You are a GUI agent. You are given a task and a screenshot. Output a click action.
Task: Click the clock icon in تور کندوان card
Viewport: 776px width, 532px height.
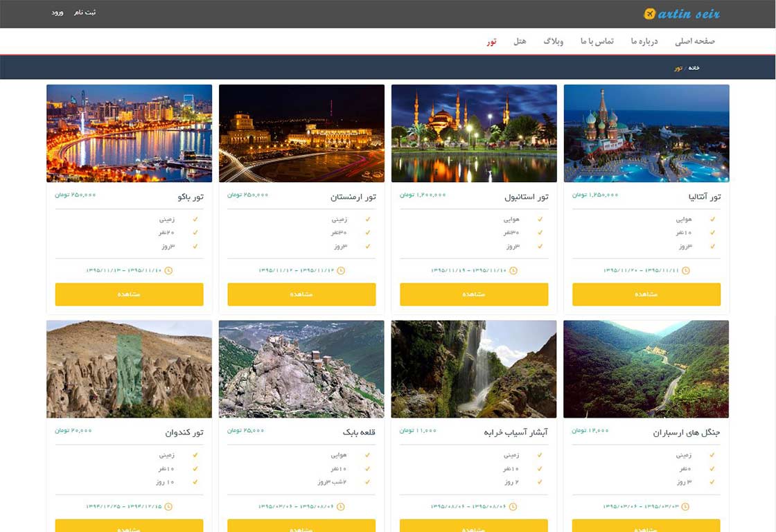point(168,507)
